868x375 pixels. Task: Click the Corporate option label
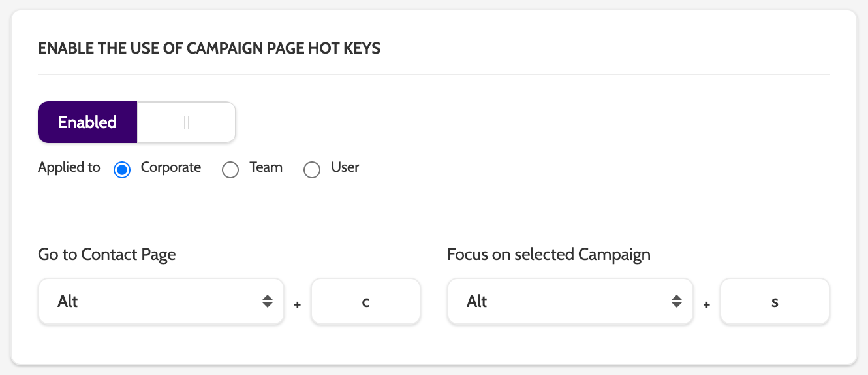coord(171,167)
